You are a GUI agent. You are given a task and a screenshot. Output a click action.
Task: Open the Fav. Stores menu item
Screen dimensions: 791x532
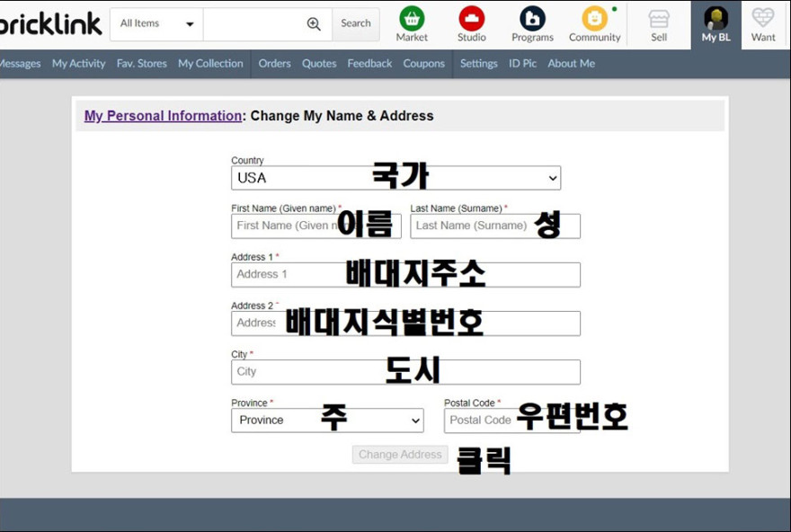click(x=142, y=64)
